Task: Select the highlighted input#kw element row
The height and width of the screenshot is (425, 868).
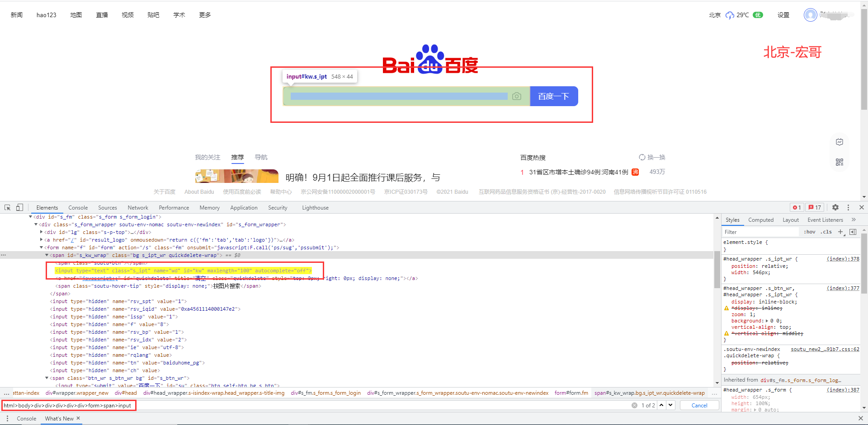Action: 183,271
